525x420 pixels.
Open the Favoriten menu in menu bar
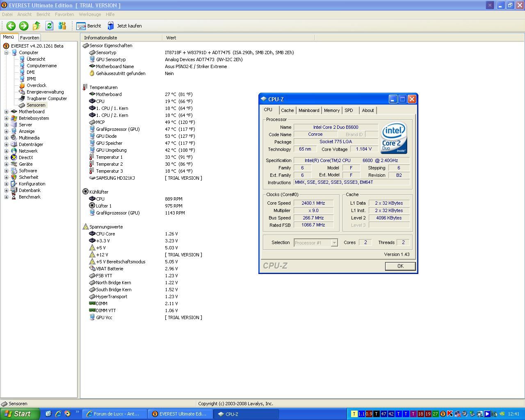pos(64,14)
